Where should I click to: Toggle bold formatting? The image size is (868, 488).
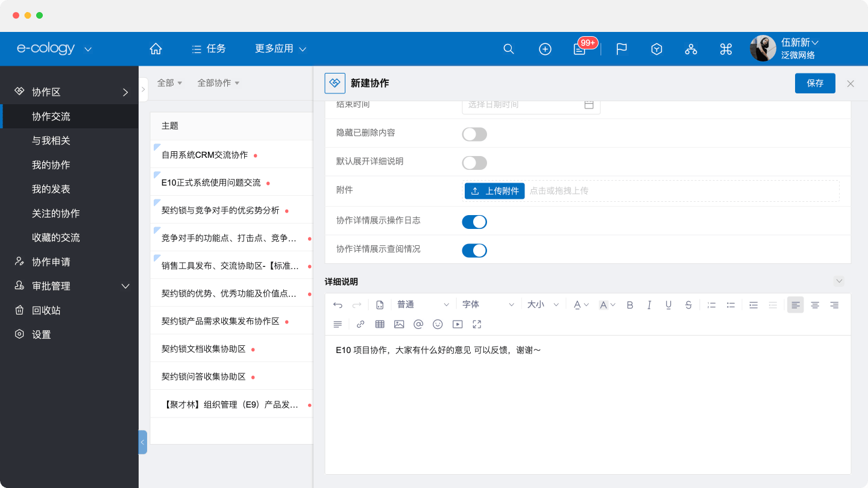(630, 305)
